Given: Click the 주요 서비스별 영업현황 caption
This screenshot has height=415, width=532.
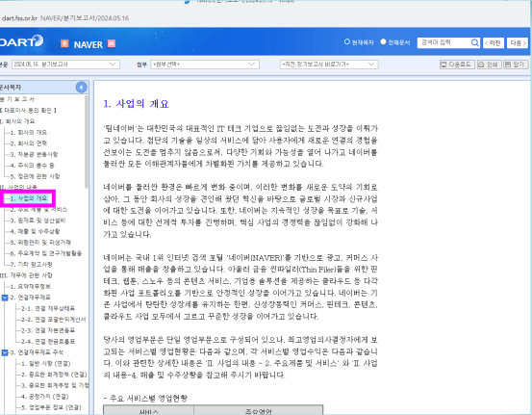Looking at the screenshot, I should 145,399.
